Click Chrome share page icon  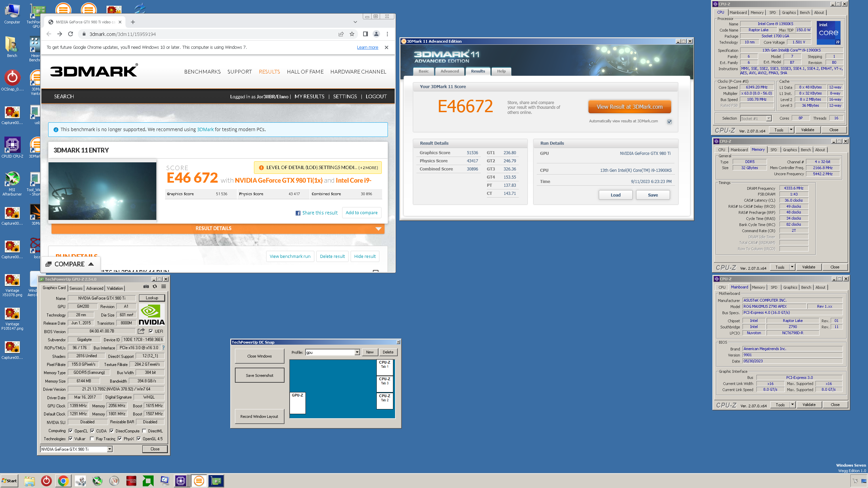pos(341,34)
